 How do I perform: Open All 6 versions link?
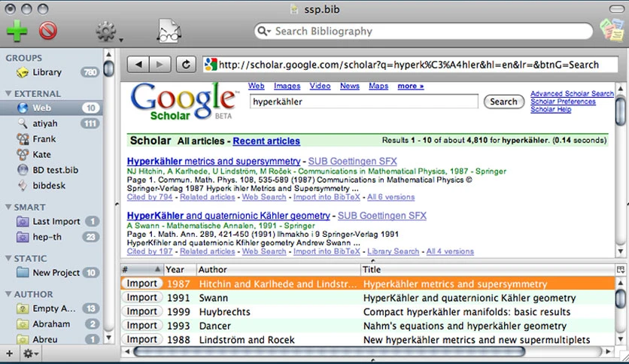click(391, 197)
